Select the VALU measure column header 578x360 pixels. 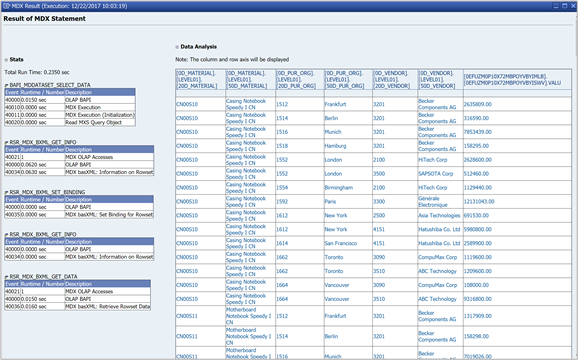pos(517,80)
